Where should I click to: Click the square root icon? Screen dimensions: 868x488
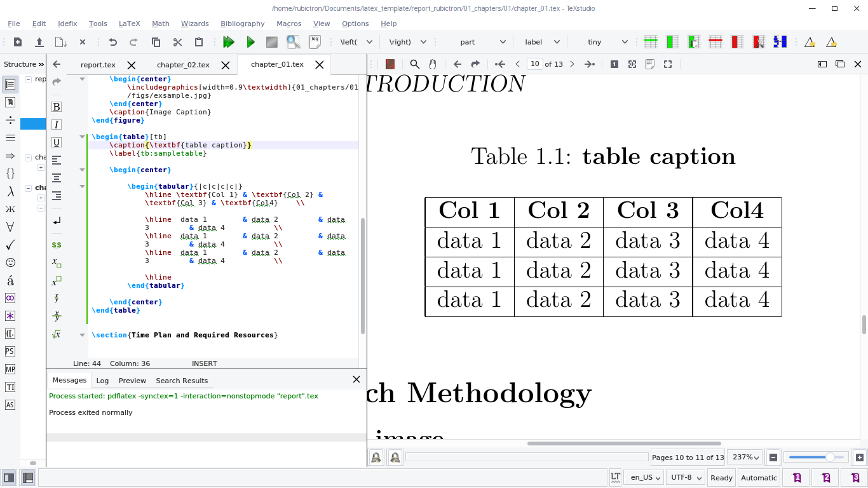(56, 333)
